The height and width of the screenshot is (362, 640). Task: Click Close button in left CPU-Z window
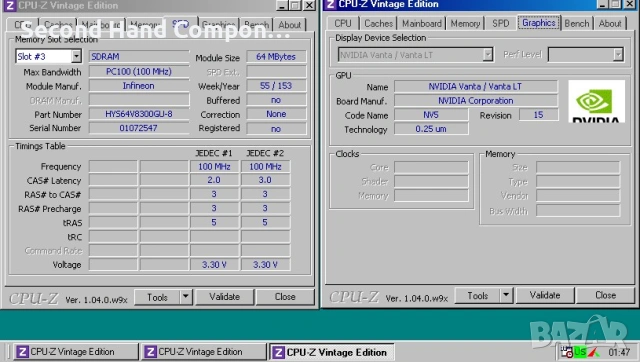[x=285, y=297]
